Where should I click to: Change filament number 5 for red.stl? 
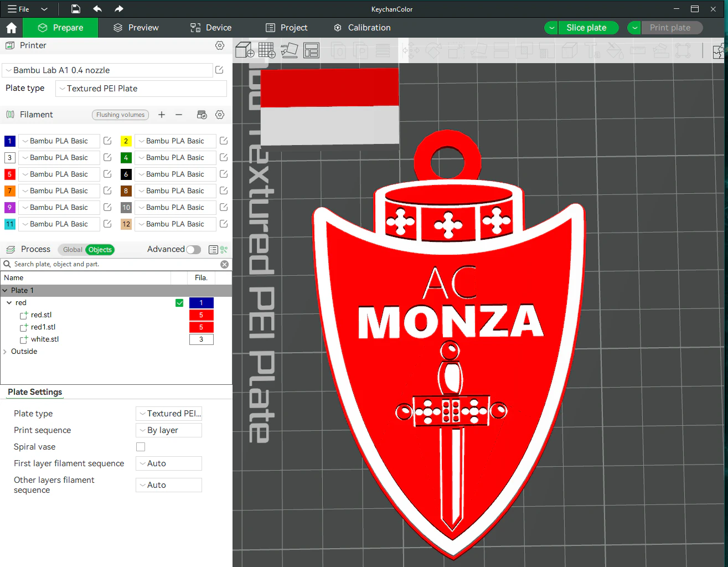coord(202,315)
